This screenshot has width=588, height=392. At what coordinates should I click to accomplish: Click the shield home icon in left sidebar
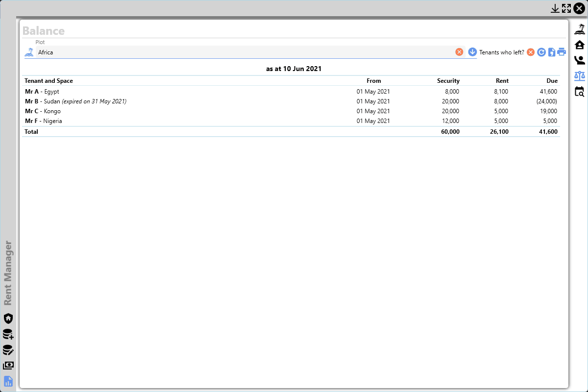(8, 318)
